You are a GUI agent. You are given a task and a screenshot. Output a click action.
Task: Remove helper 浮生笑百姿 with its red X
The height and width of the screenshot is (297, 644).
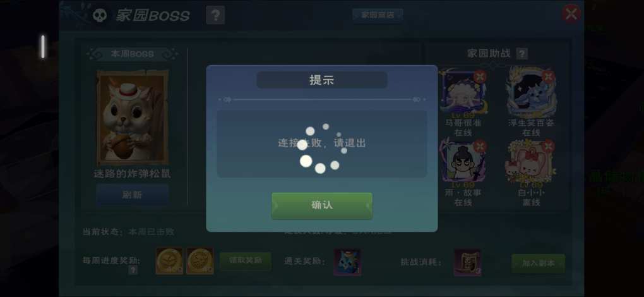(x=548, y=76)
